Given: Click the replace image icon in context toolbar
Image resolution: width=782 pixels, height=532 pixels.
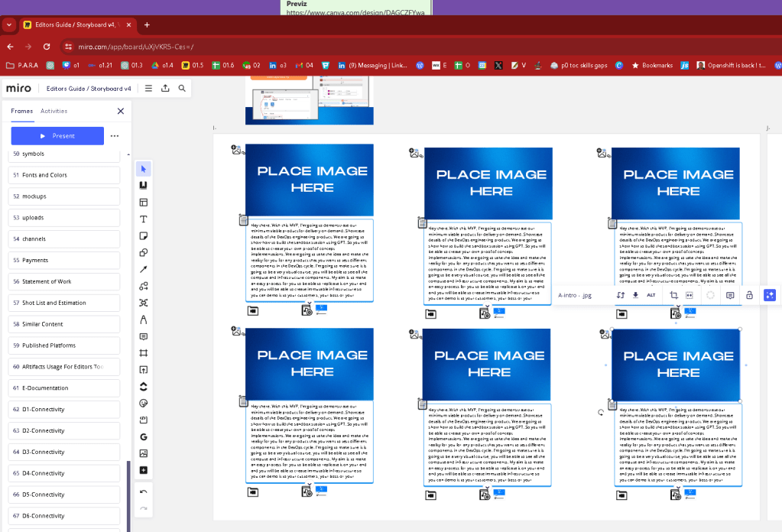Looking at the screenshot, I should pos(621,295).
